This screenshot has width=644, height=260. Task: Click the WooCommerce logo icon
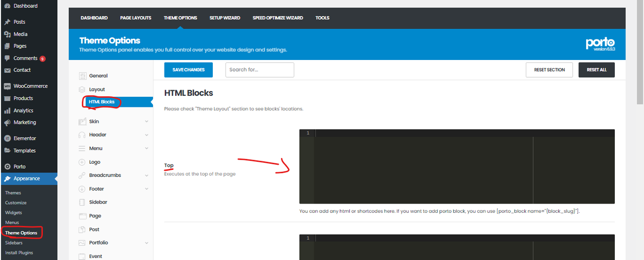[x=7, y=86]
